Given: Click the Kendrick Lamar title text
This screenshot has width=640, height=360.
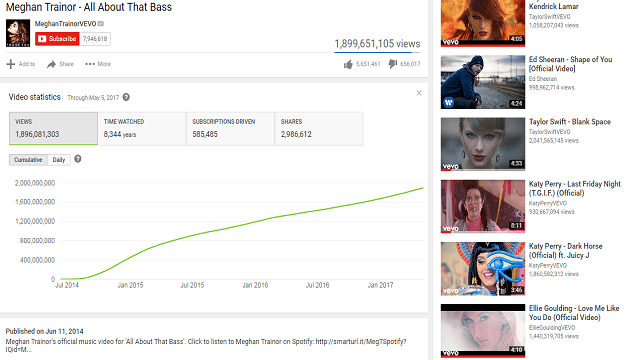Looking at the screenshot, I should tap(553, 6).
